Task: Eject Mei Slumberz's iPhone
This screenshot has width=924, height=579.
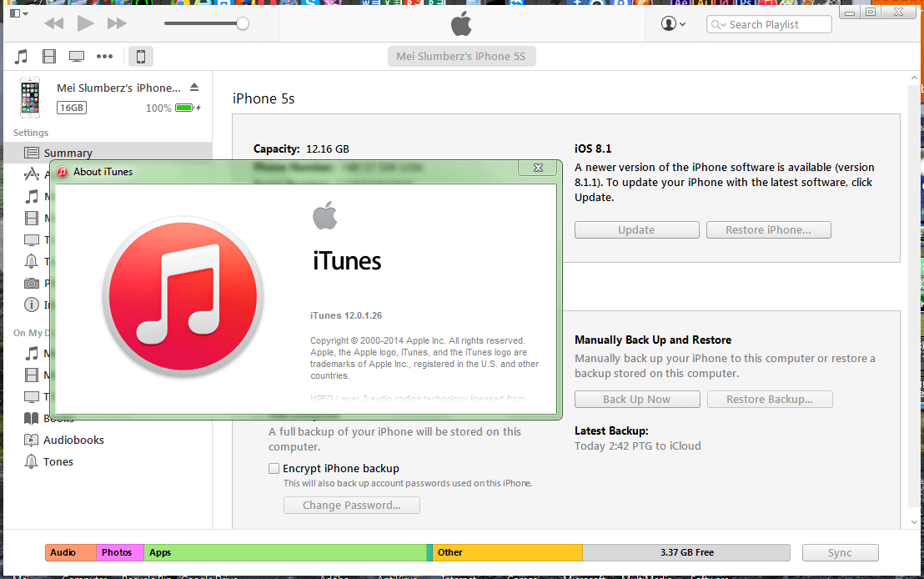Action: click(x=194, y=88)
